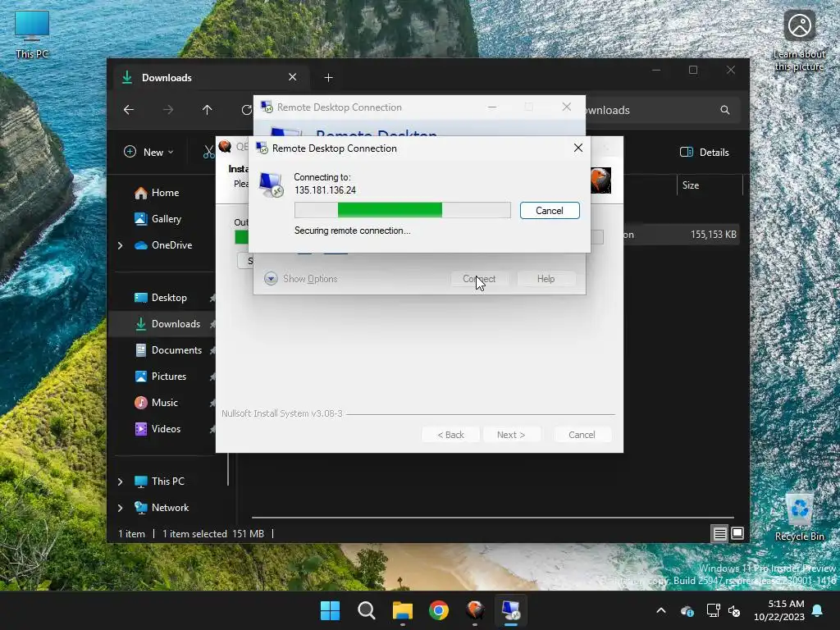Image resolution: width=840 pixels, height=630 pixels.
Task: Launch Google Chrome from taskbar
Action: tap(439, 610)
